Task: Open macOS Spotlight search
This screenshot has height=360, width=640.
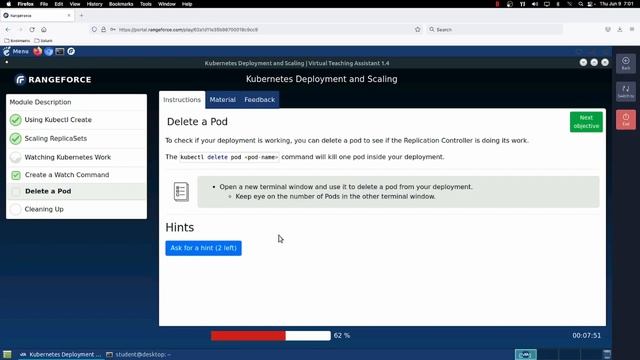Action: [x=580, y=4]
